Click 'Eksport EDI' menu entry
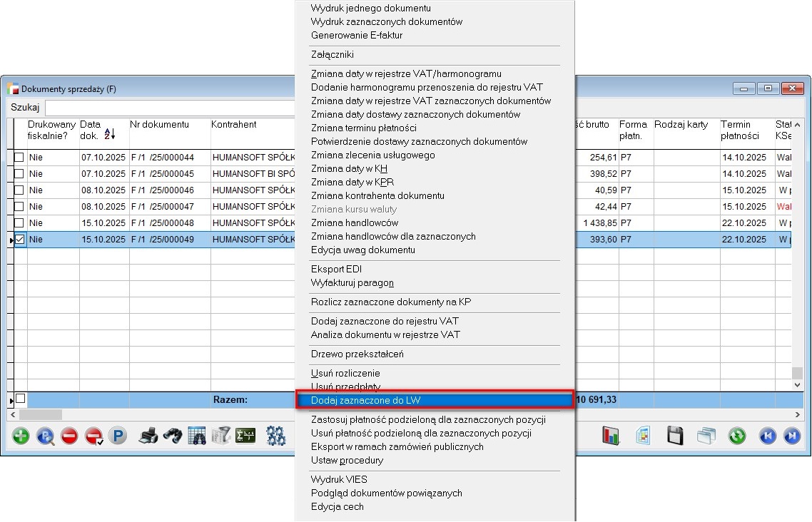This screenshot has height=522, width=812. tap(337, 270)
